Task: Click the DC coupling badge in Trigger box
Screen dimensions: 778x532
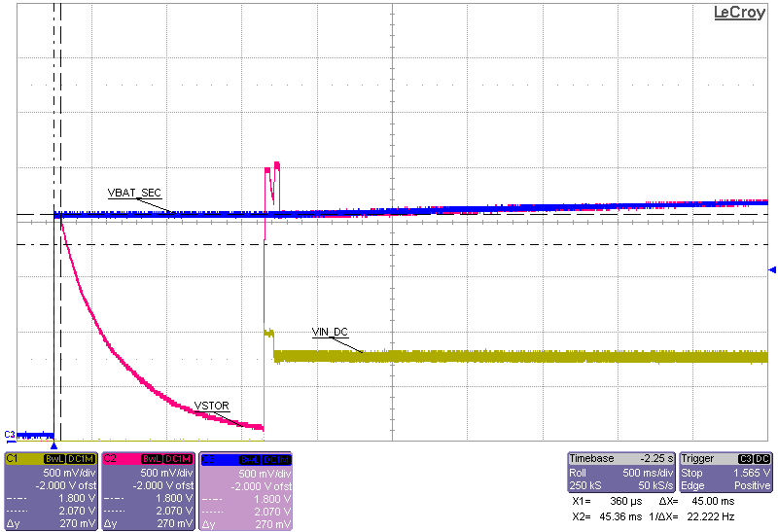Action: [x=761, y=459]
